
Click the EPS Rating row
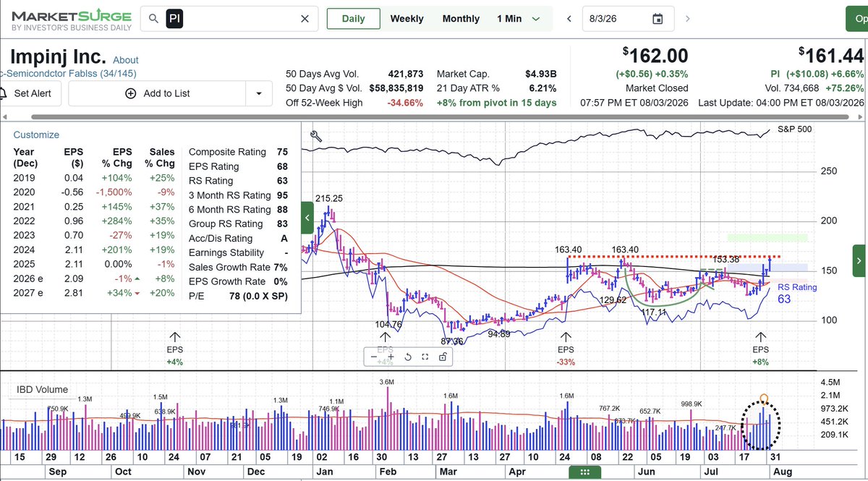(238, 166)
